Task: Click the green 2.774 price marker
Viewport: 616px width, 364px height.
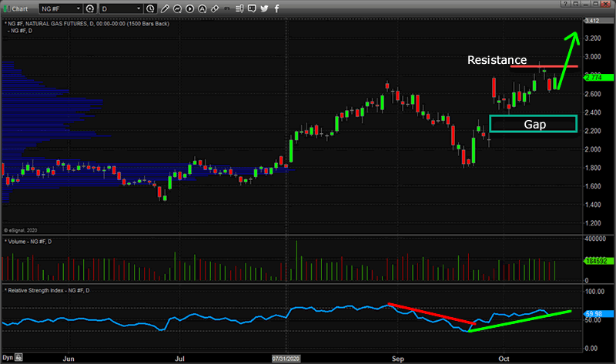Action: [598, 77]
